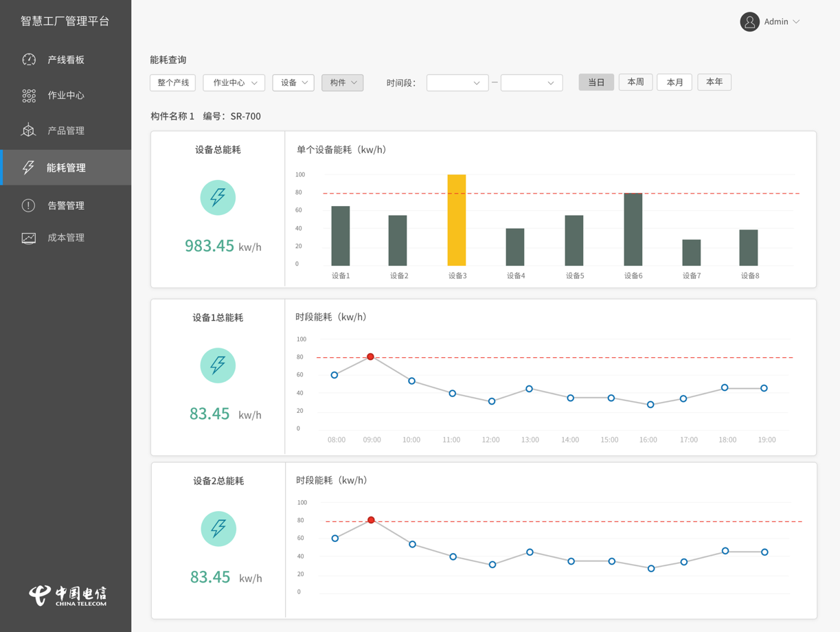Switch time range to 本年

tap(714, 82)
